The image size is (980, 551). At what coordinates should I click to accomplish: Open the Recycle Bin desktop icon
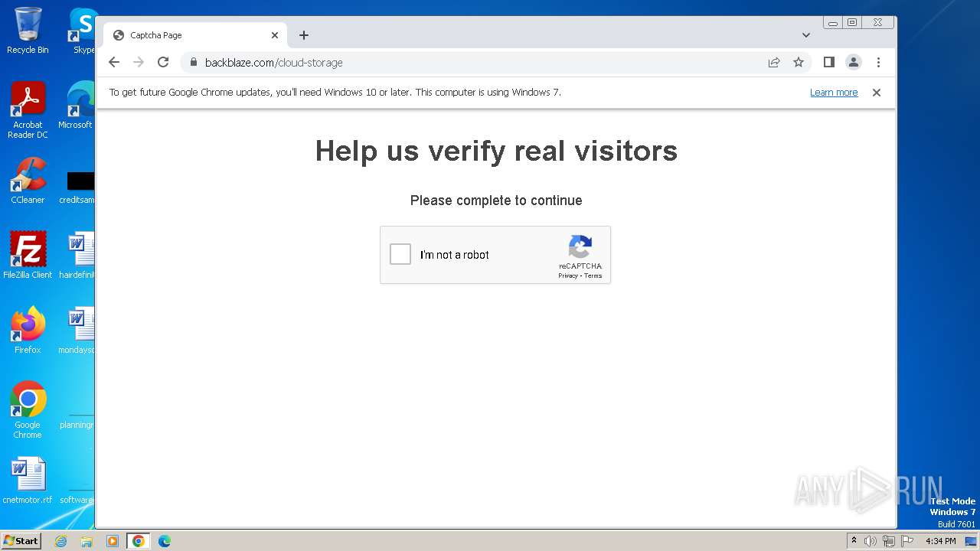tap(28, 31)
